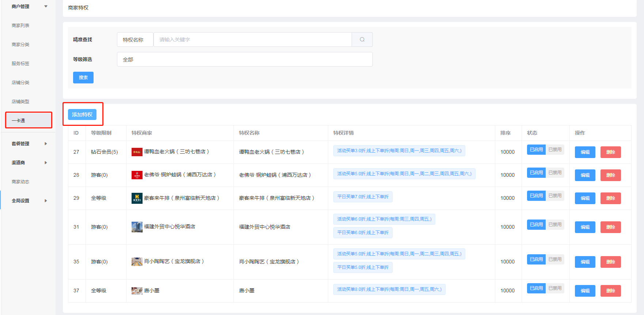Focus the keyword search input field

pyautogui.click(x=253, y=40)
